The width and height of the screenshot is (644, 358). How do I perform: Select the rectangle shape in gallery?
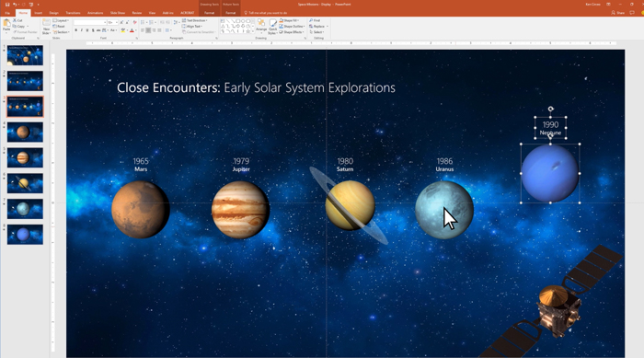pyautogui.click(x=237, y=21)
